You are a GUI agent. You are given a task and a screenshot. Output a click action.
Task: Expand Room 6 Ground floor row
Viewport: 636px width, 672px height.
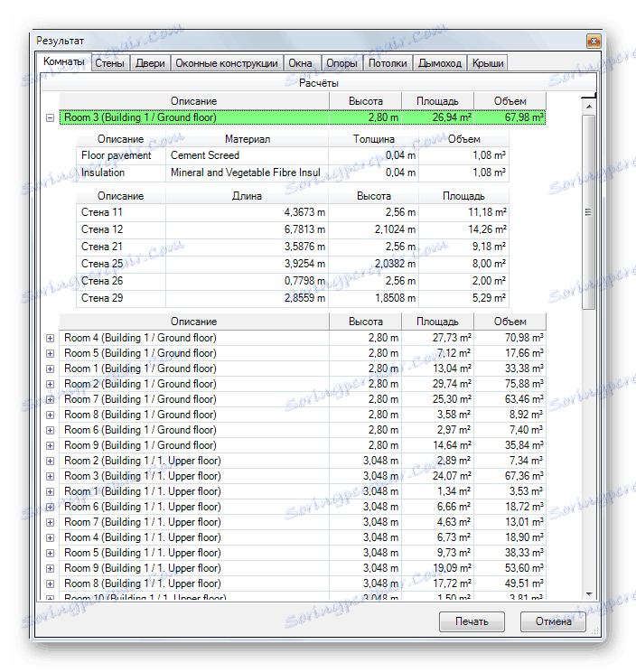pyautogui.click(x=51, y=430)
